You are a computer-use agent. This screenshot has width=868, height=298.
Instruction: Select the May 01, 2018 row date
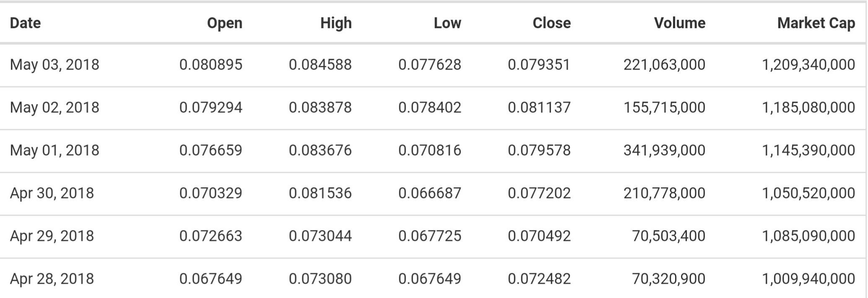tap(55, 150)
